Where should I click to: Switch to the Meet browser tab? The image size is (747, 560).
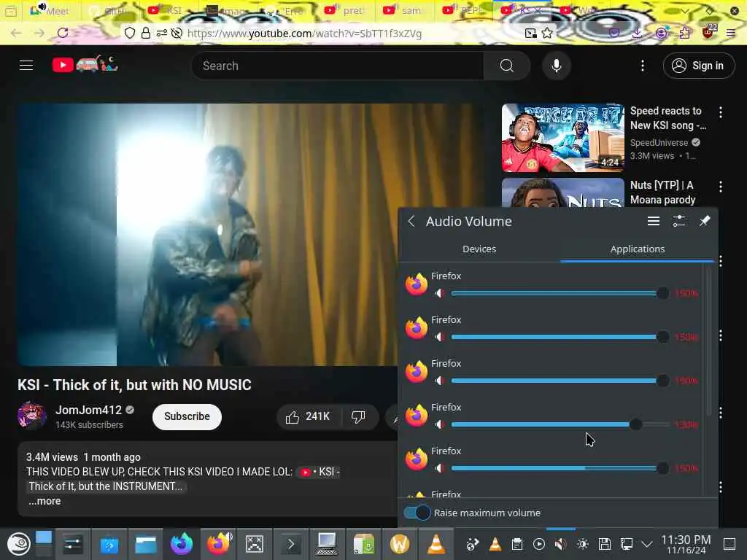[x=50, y=11]
